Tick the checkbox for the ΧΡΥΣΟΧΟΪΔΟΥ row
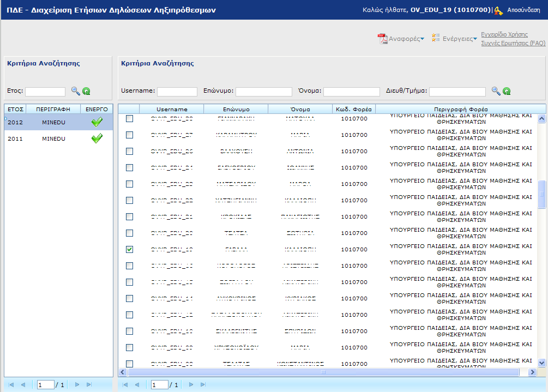 coord(129,347)
